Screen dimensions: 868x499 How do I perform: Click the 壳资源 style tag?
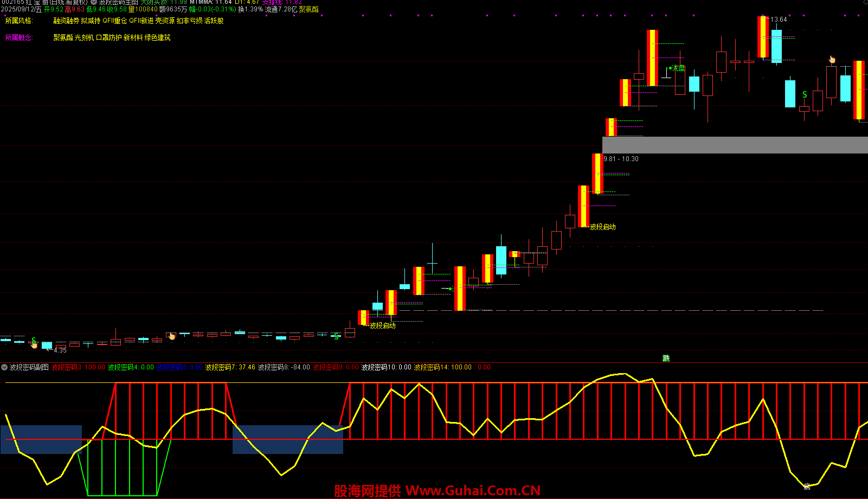tap(165, 21)
